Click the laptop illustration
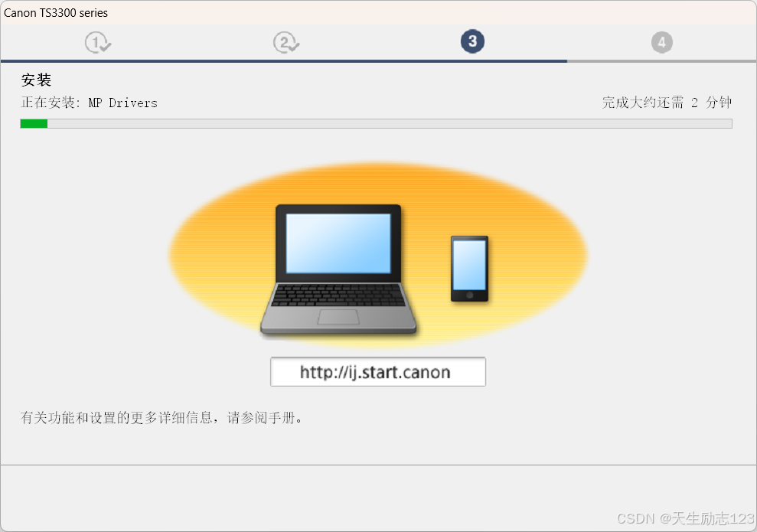757x532 pixels. click(338, 269)
